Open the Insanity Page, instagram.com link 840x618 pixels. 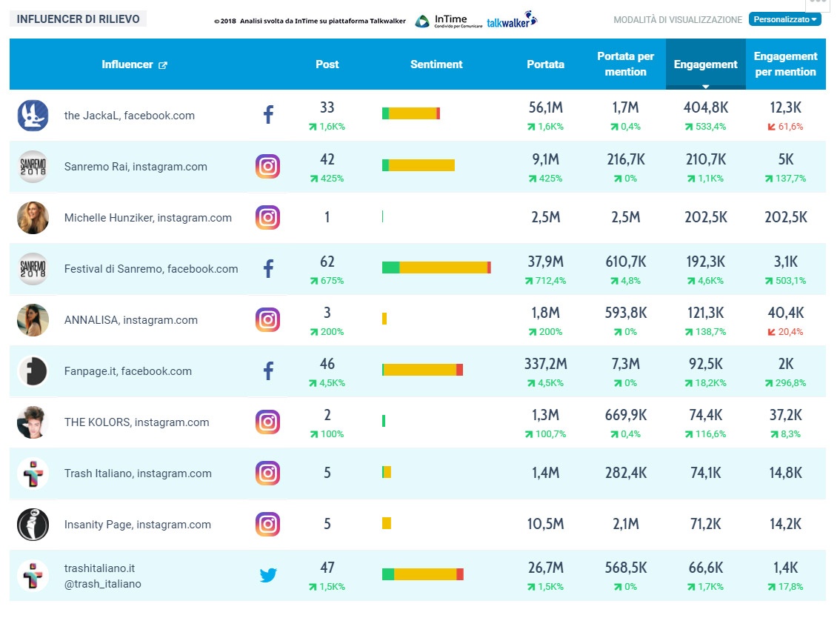[x=137, y=524]
